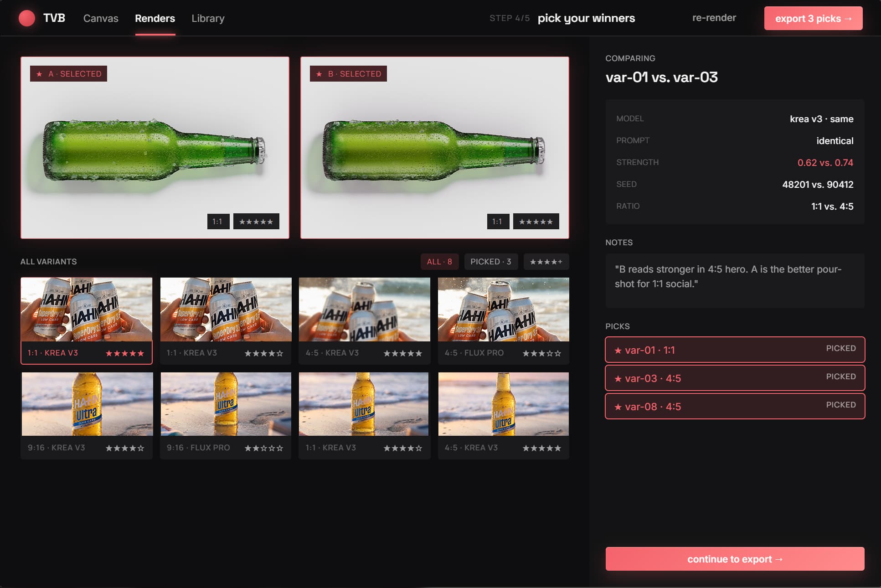Click the "var-01 vs. var-03" heading
This screenshot has width=881, height=588.
coord(662,77)
